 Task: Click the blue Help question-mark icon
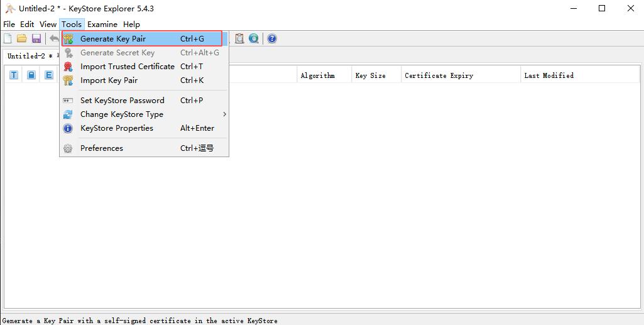click(x=272, y=38)
